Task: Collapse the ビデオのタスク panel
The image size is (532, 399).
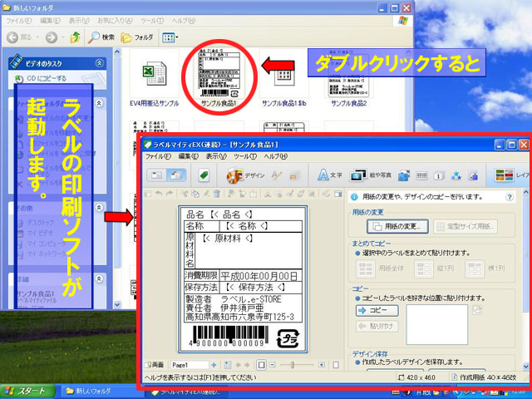Action: (100, 63)
